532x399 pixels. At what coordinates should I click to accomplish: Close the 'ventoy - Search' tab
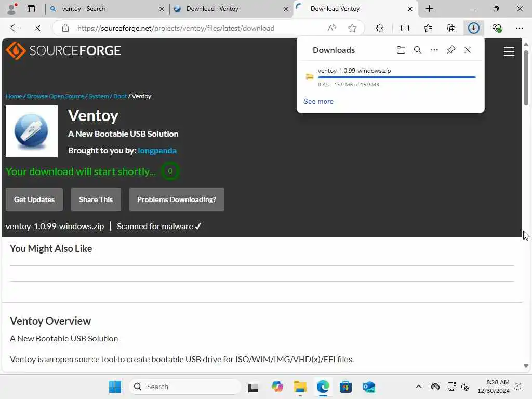(x=162, y=9)
